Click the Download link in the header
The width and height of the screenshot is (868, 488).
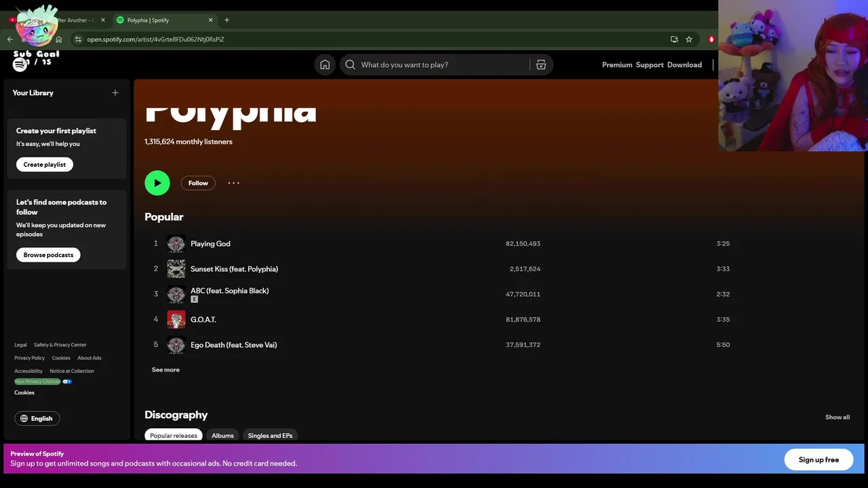point(684,65)
